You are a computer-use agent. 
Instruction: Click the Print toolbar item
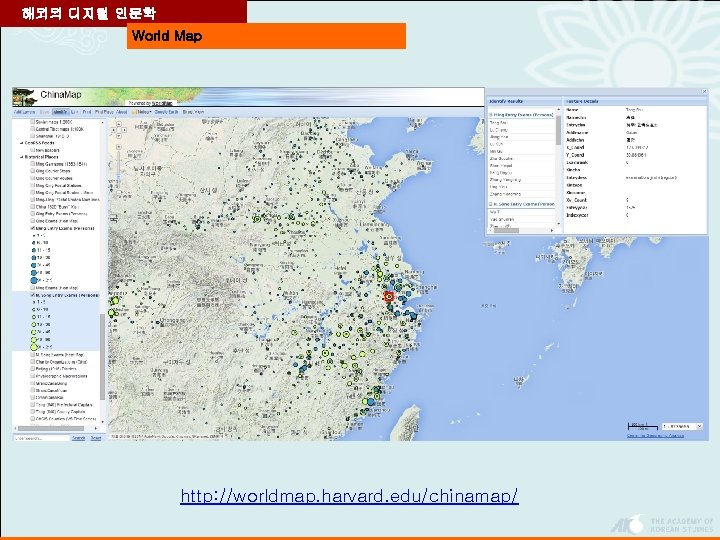pyautogui.click(x=87, y=112)
